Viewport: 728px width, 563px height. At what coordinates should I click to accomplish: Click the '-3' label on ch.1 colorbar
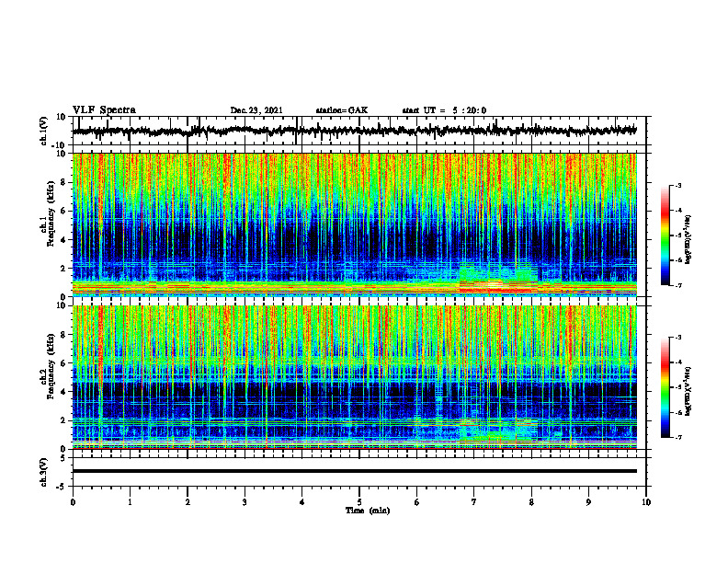point(677,185)
